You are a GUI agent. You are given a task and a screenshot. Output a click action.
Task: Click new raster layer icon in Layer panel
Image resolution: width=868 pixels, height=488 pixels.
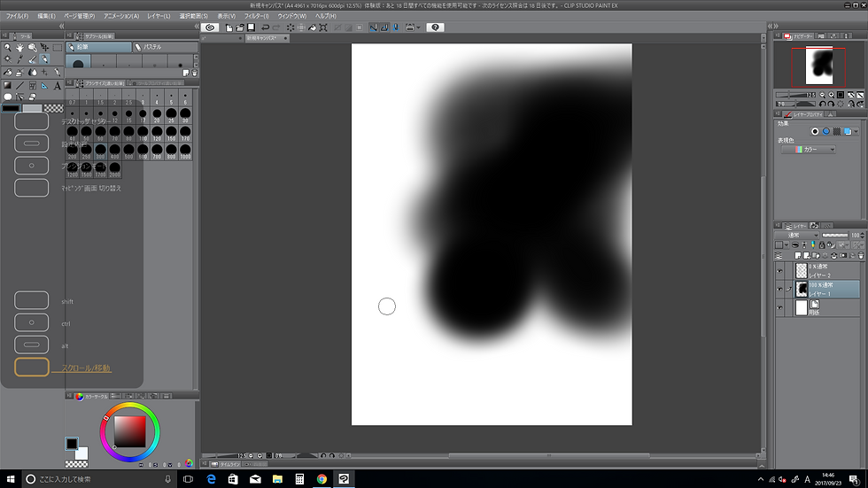tap(798, 256)
